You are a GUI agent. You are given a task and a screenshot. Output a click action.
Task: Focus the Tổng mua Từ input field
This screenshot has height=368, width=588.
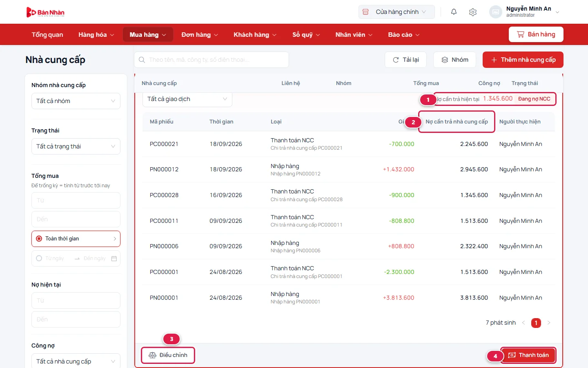pyautogui.click(x=76, y=200)
